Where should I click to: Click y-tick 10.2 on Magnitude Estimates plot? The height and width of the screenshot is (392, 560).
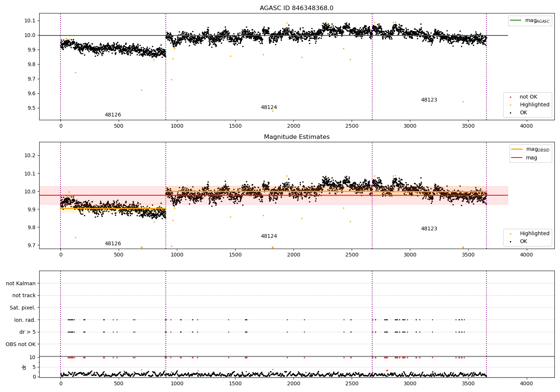pyautogui.click(x=30, y=155)
